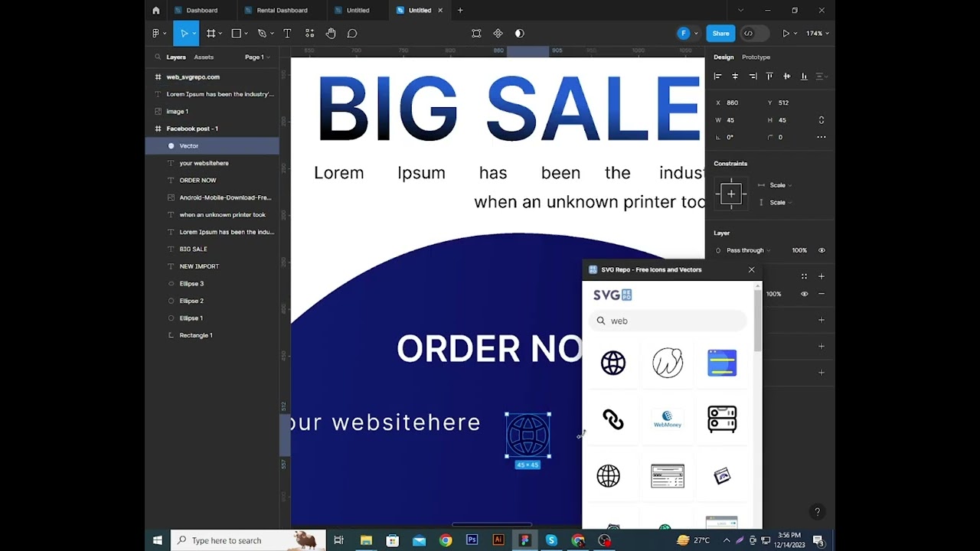Pick the chain link icon in SVG Repo
This screenshot has height=551, width=980.
point(613,419)
